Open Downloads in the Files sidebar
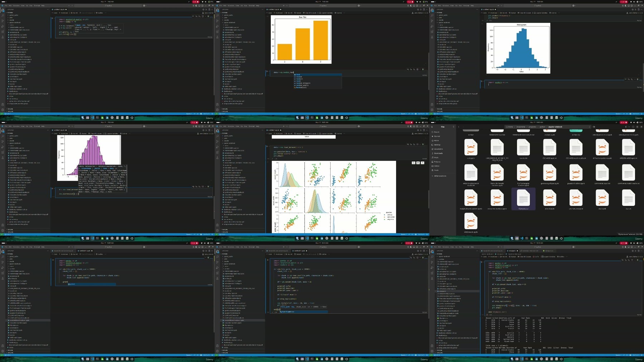 tap(438, 153)
